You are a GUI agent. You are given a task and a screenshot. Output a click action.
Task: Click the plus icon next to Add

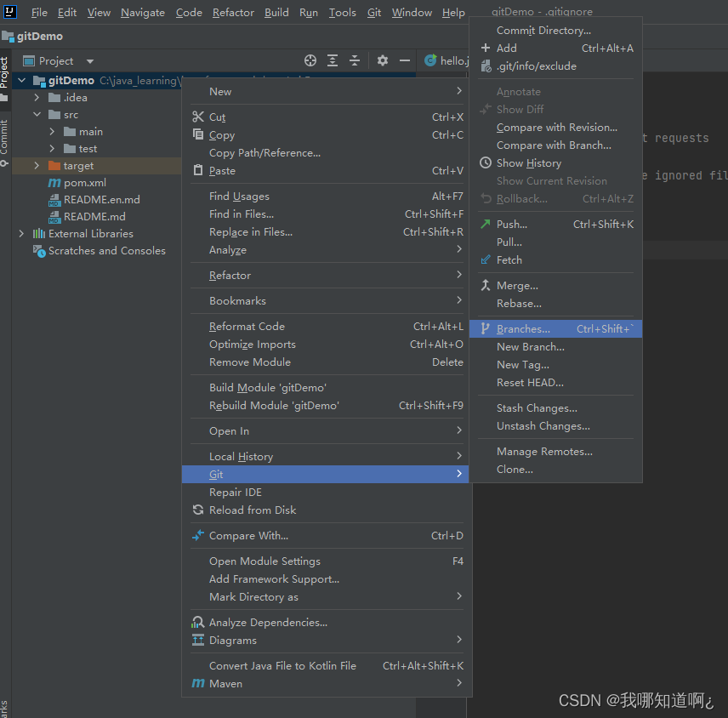pos(485,48)
